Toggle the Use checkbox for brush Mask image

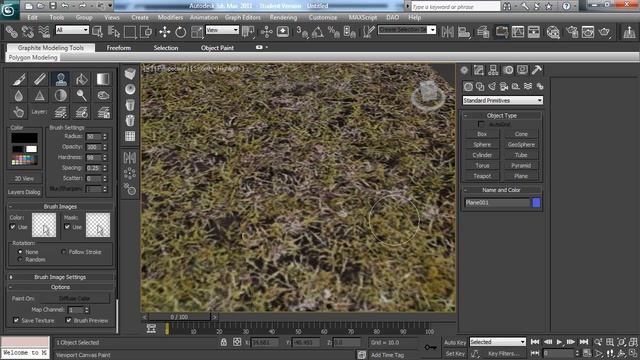tap(67, 227)
